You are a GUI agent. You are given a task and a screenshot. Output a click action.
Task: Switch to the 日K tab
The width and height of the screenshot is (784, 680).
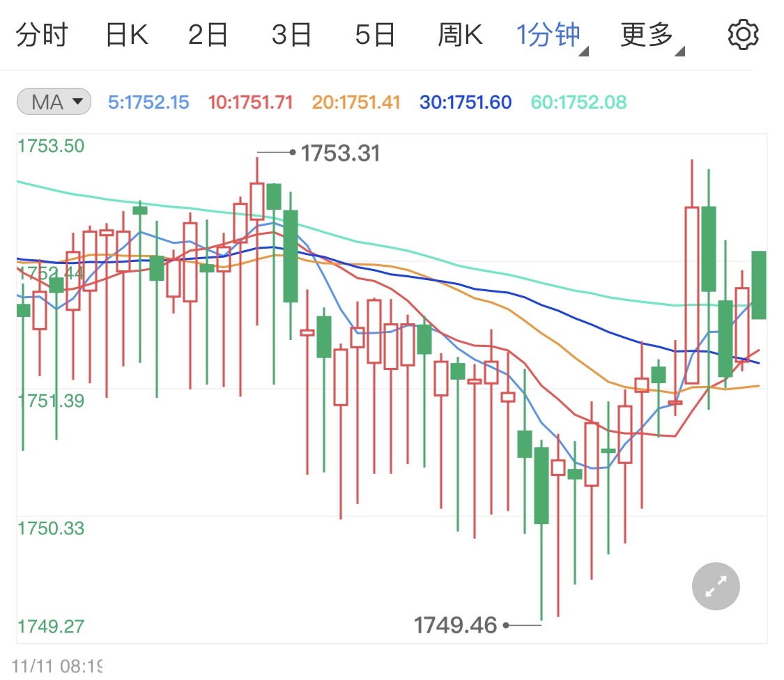pos(127,35)
